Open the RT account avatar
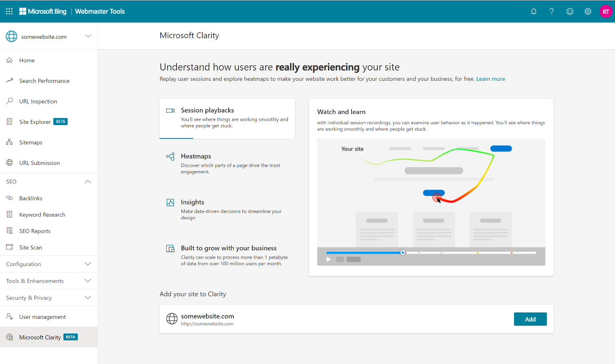 (606, 12)
